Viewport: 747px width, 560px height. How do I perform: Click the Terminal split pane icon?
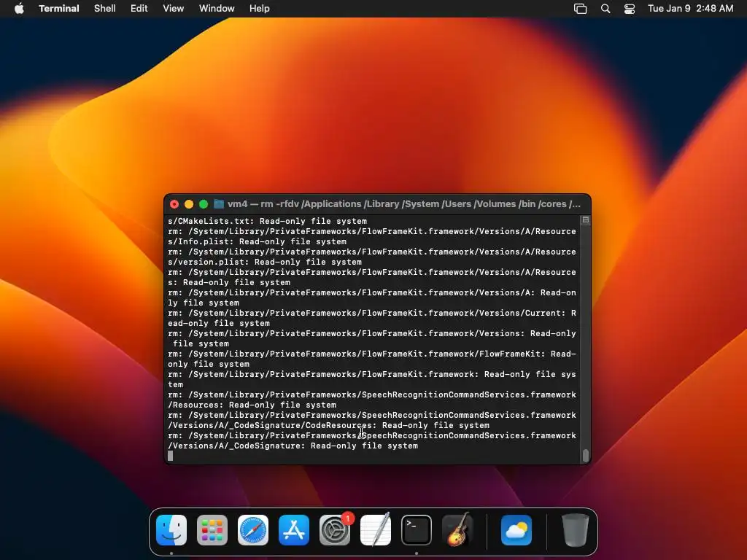pos(586,220)
